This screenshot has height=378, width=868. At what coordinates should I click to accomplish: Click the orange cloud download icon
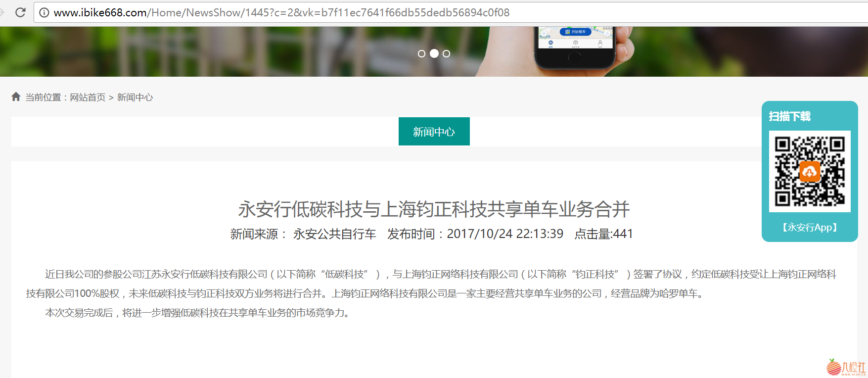tap(809, 172)
